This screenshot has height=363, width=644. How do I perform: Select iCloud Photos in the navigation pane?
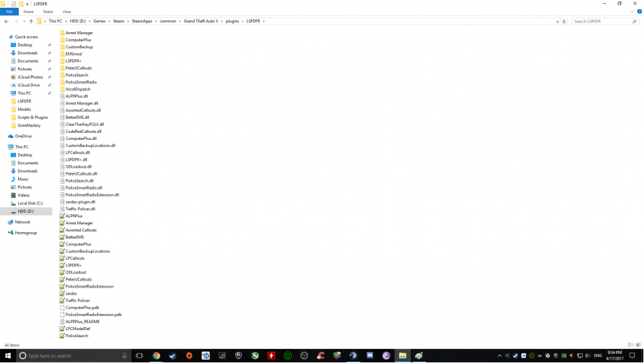point(30,77)
